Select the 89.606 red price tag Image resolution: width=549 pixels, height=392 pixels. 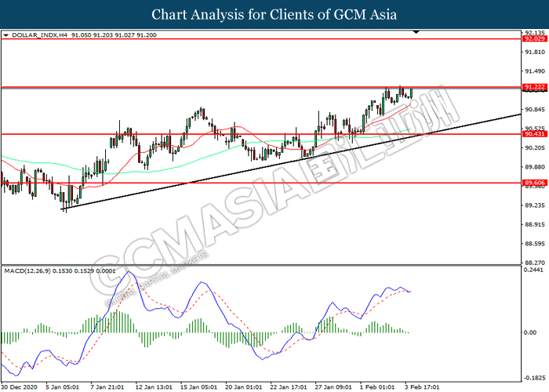pos(535,183)
